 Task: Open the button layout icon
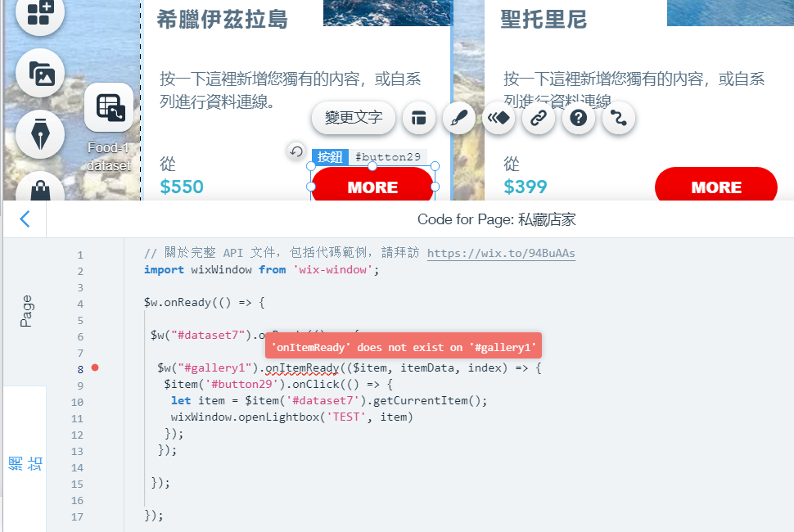pyautogui.click(x=419, y=118)
